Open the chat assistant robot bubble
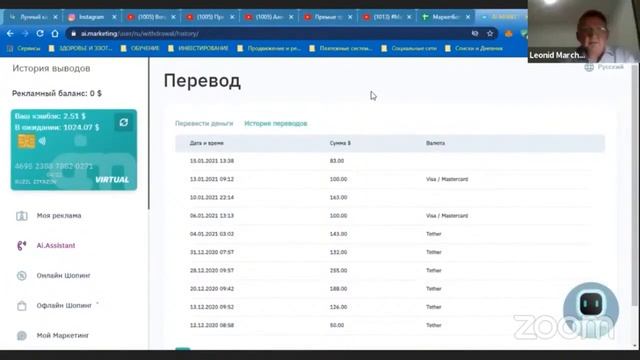This screenshot has height=360, width=640. click(591, 310)
